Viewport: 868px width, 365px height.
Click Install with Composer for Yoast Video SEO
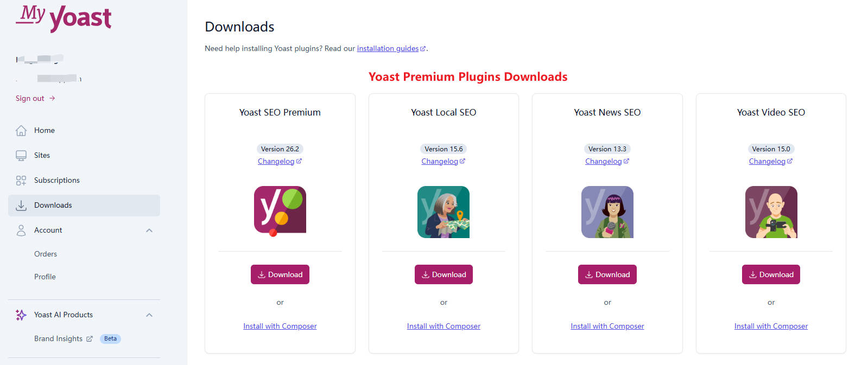pos(771,326)
